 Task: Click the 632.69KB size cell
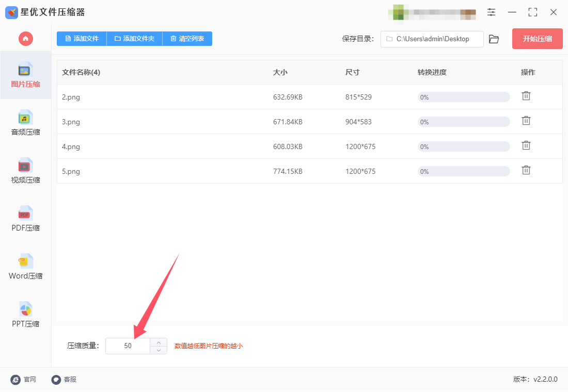(x=288, y=97)
